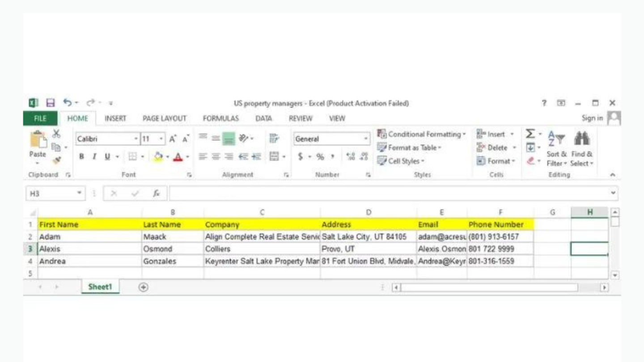Apply Middle Align to cells

click(x=216, y=138)
